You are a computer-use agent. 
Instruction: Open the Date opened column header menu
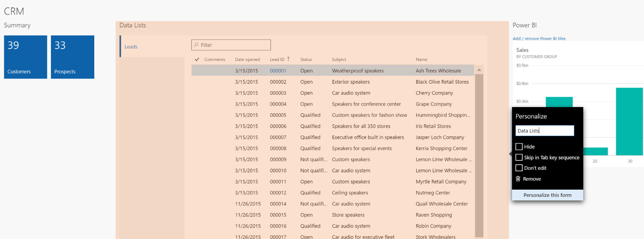tap(247, 59)
